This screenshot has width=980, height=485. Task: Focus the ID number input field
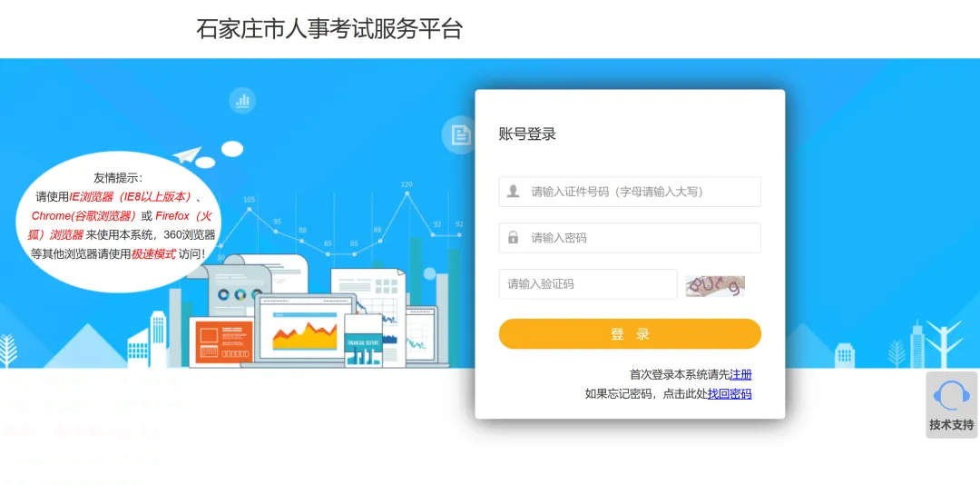630,192
